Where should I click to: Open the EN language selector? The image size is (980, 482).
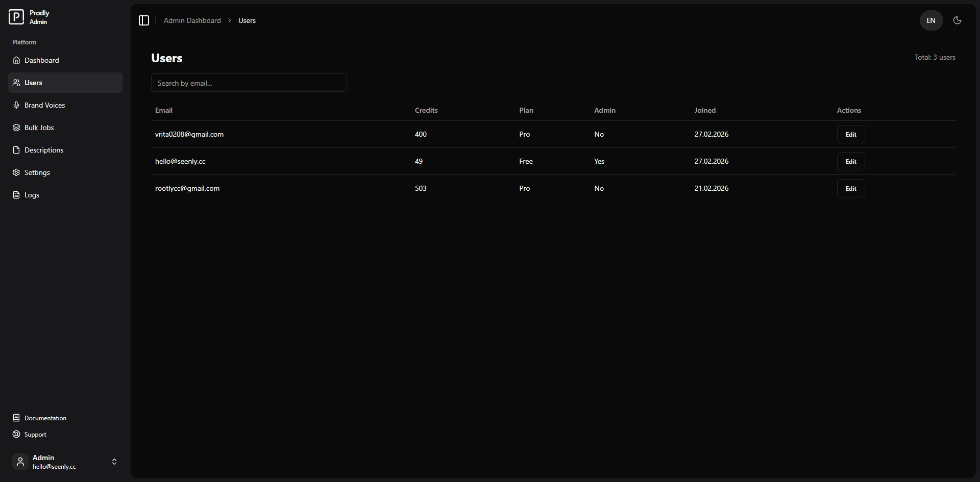[x=930, y=20]
